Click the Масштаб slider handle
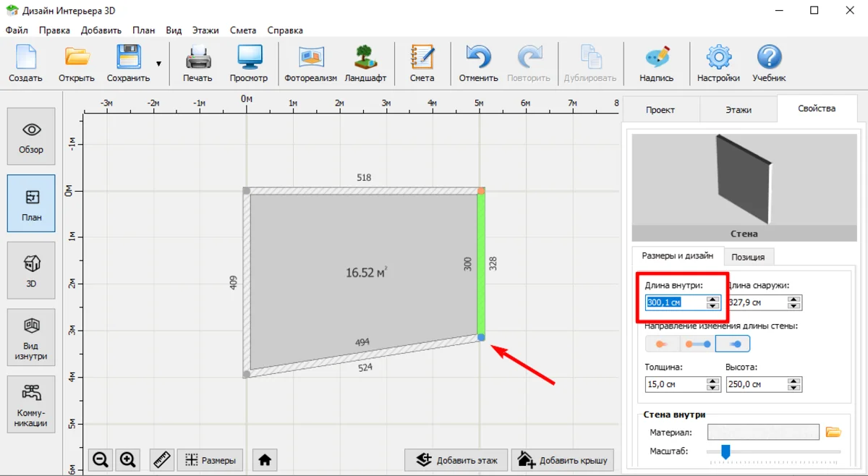This screenshot has height=476, width=868. coord(726,451)
